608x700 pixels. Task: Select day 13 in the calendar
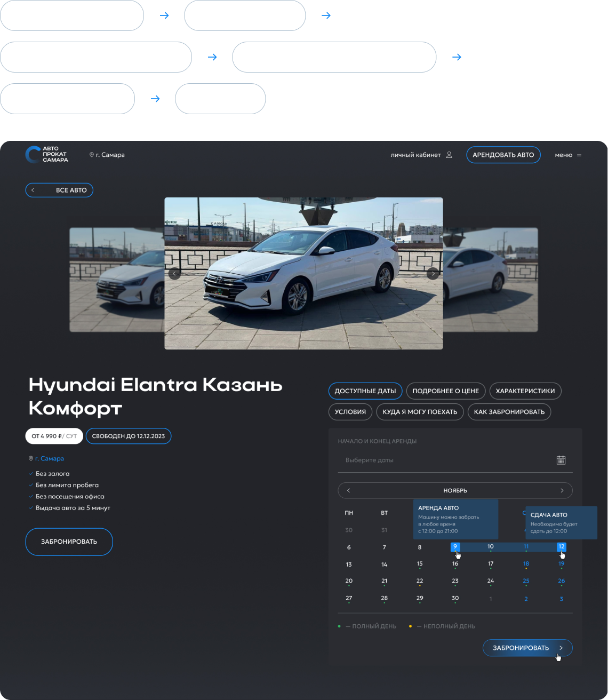tap(349, 564)
